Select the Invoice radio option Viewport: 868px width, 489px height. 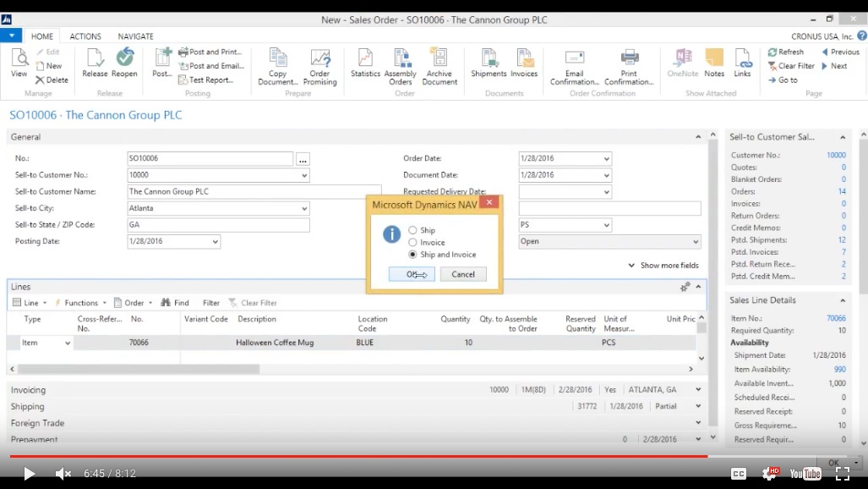(412, 242)
